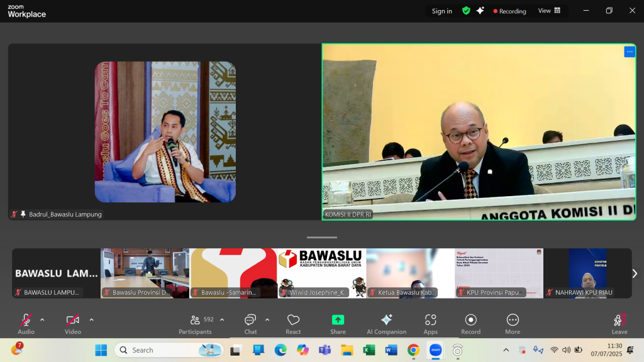Open the React emoji menu

[x=293, y=324]
